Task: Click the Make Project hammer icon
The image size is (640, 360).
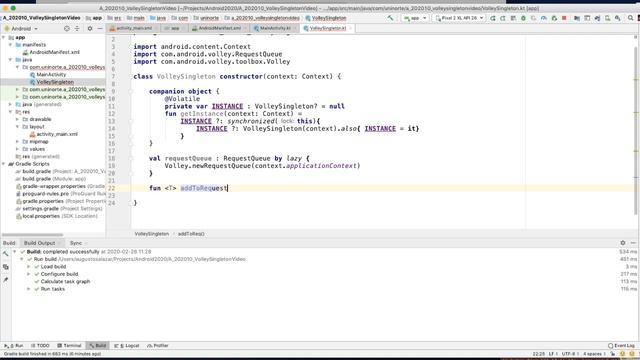Action: [x=391, y=18]
